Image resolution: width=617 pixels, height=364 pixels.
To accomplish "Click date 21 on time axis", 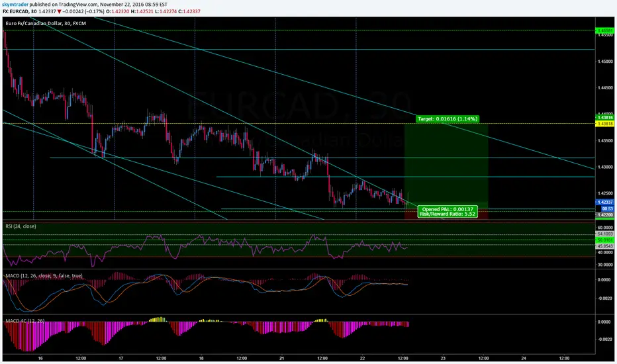I will point(282,358).
